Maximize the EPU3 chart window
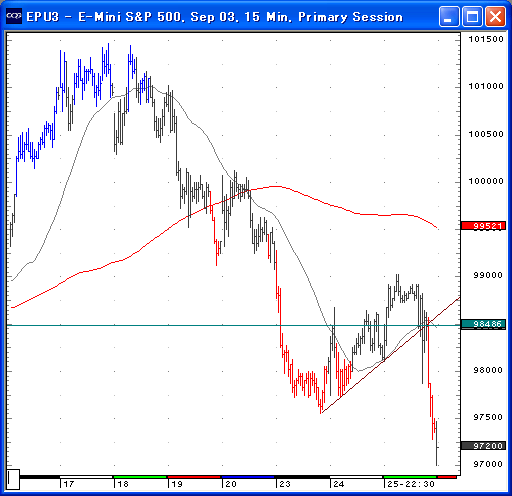The width and height of the screenshot is (512, 496). point(472,16)
